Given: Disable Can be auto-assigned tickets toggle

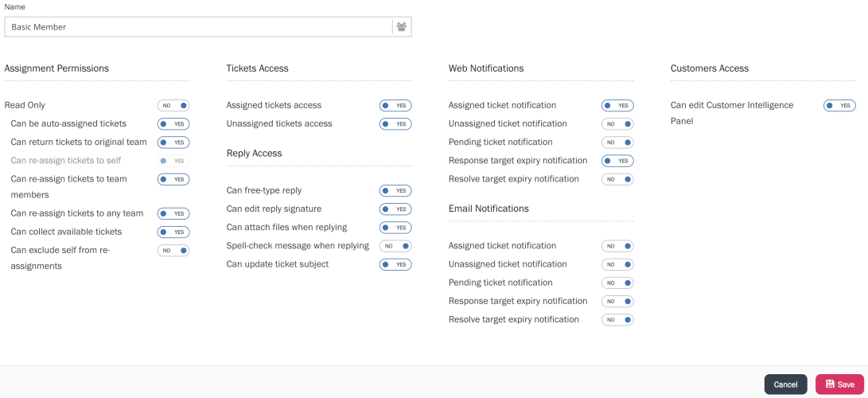Looking at the screenshot, I should 173,124.
